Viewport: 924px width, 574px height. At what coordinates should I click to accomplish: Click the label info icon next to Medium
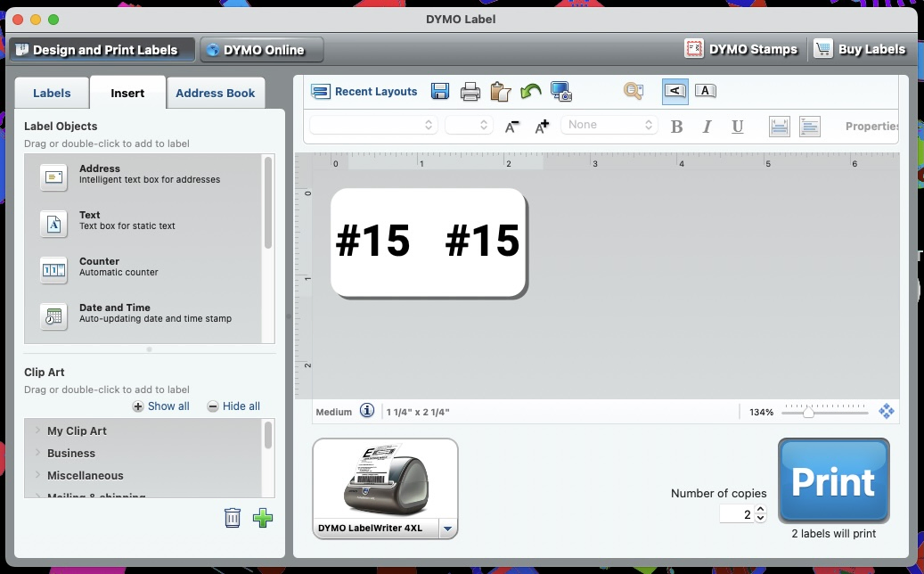(367, 411)
